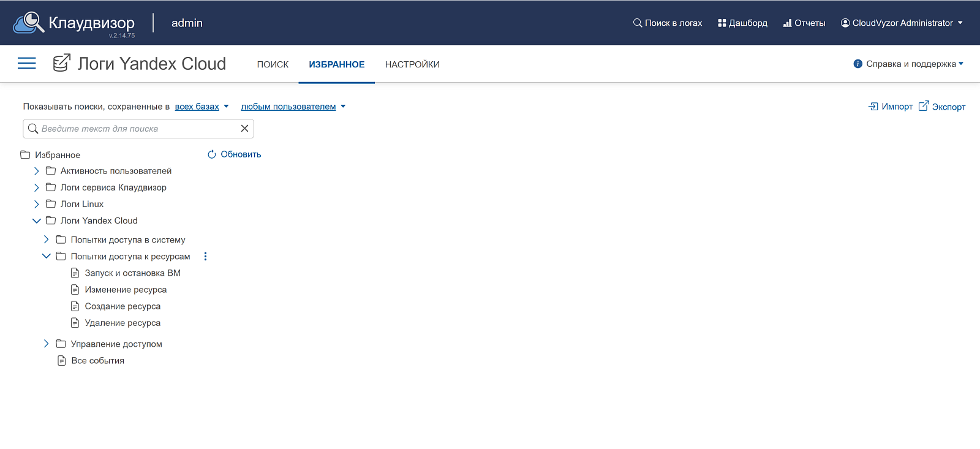Screen dimensions: 980x449
Task: Click the version label v.2.14.75
Action: click(122, 36)
